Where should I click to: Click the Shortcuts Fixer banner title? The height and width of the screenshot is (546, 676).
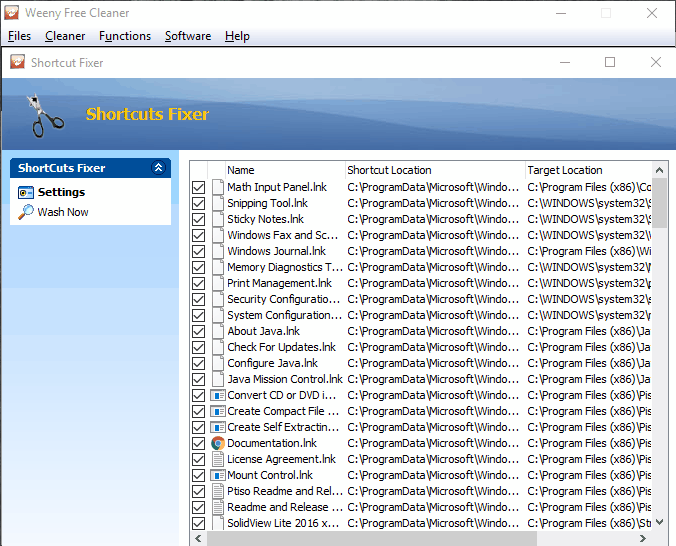point(147,114)
